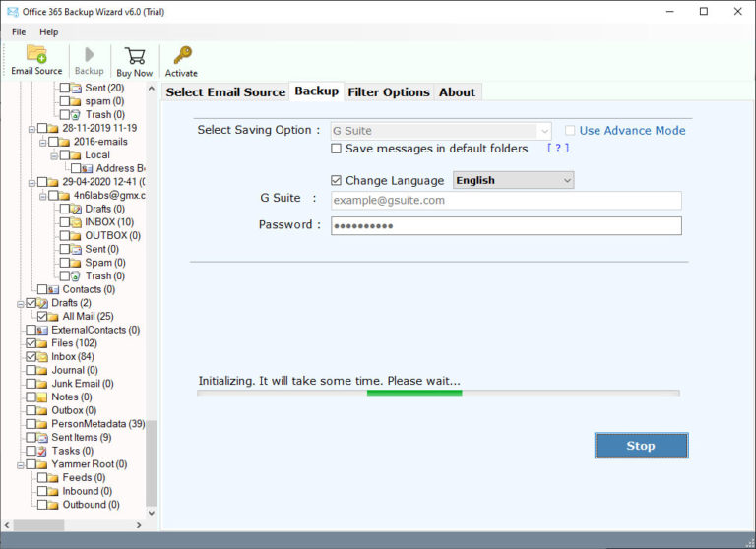Image resolution: width=756 pixels, height=549 pixels.
Task: Click the INBOX (10) folder icon
Action: pos(76,222)
